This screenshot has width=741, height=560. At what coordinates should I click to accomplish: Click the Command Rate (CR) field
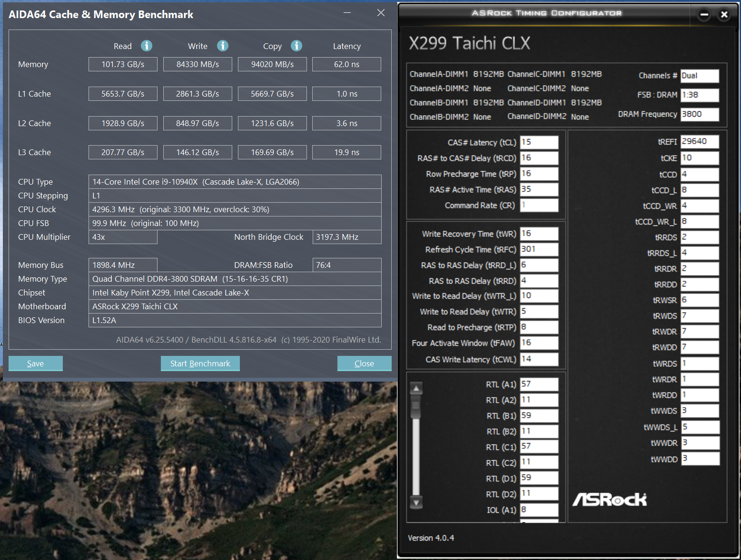[x=539, y=205]
